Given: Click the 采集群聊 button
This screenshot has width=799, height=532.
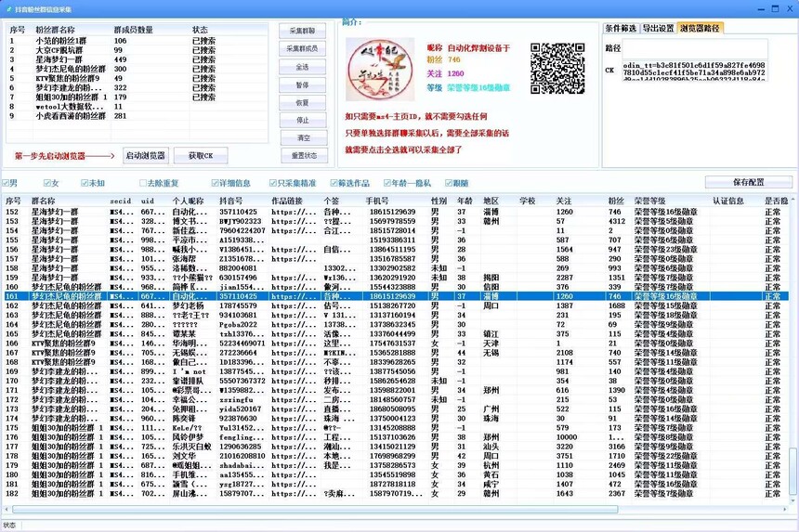Looking at the screenshot, I should click(302, 31).
